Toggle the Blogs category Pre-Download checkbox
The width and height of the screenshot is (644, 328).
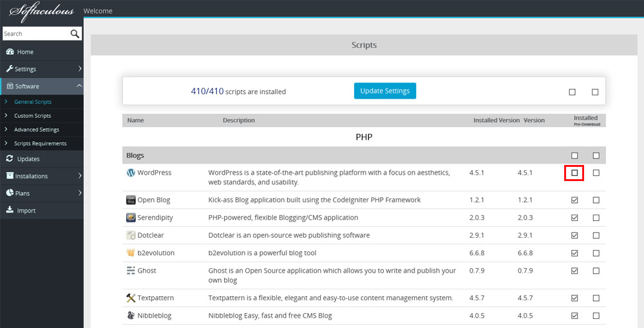(x=596, y=155)
